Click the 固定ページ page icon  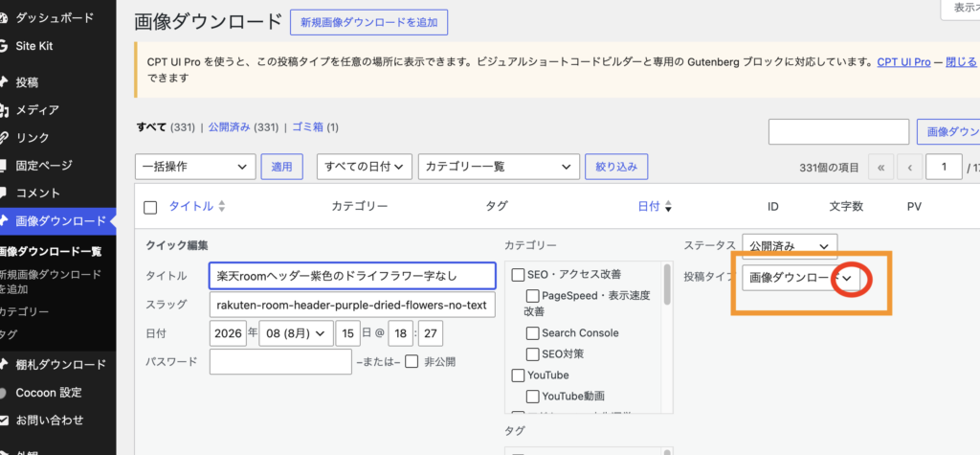click(x=3, y=165)
